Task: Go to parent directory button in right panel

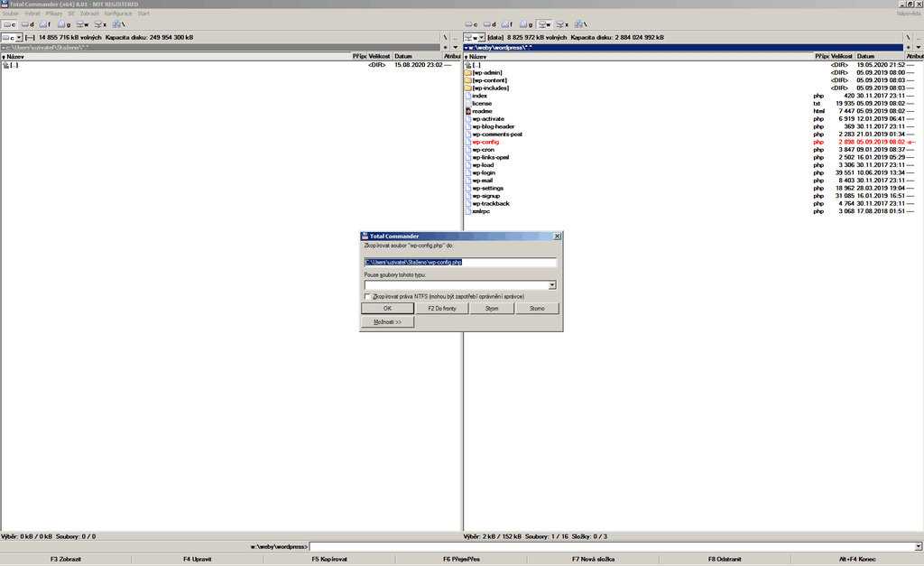Action: (918, 37)
